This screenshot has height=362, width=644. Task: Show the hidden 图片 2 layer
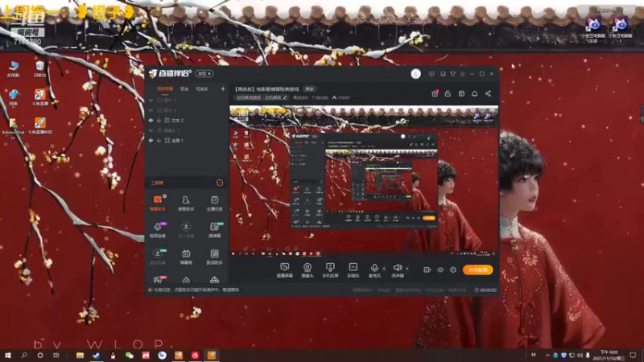[x=151, y=110]
